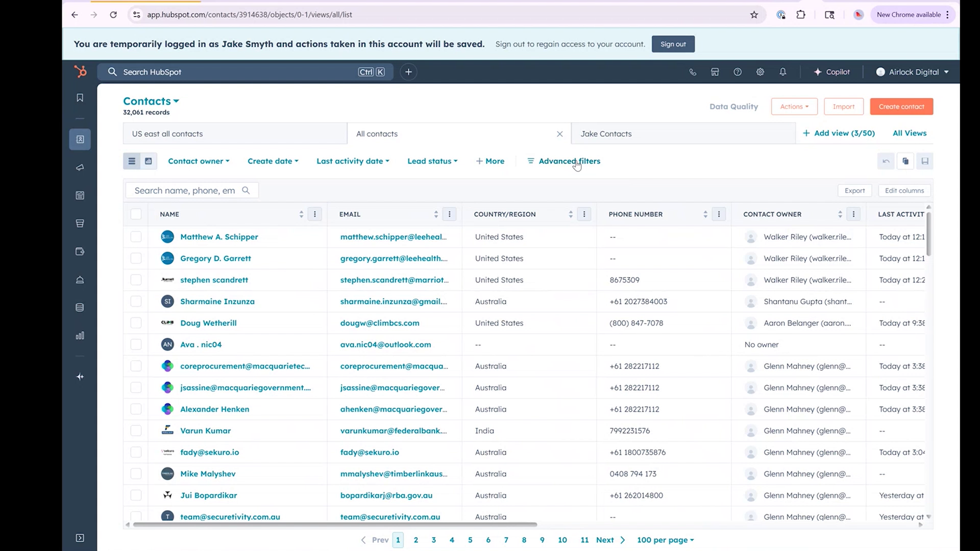Select the Jake Contacts view tab
Screen dimensions: 980x551
tap(606, 133)
